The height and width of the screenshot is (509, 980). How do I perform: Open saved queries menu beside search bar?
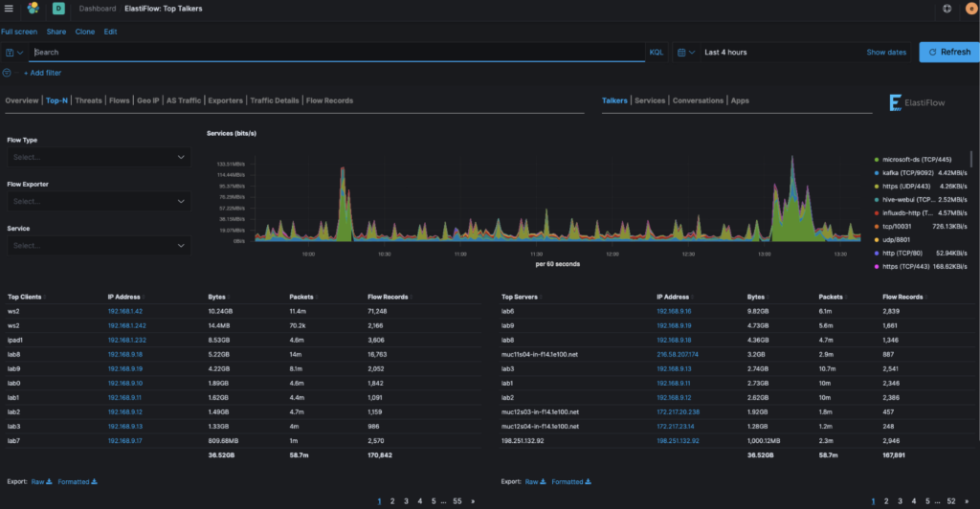pyautogui.click(x=14, y=53)
